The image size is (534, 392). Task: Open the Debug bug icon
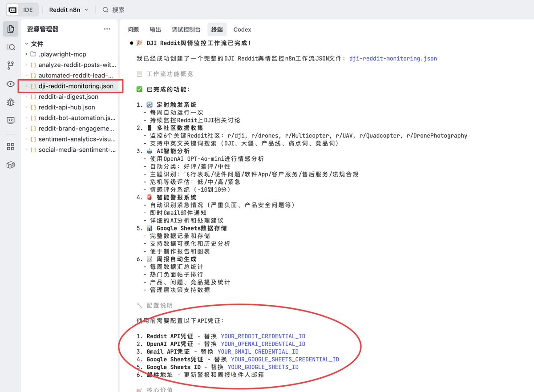tap(10, 102)
